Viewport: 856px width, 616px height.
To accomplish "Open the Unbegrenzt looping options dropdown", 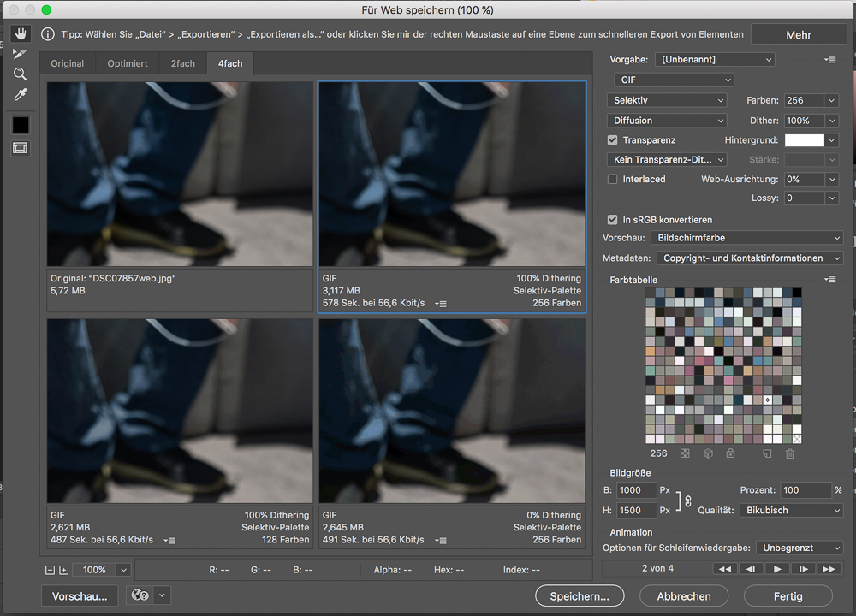I will [x=800, y=548].
